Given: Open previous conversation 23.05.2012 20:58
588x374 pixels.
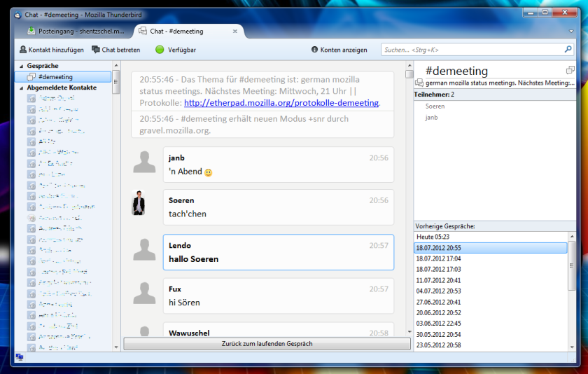Looking at the screenshot, I should point(491,345).
